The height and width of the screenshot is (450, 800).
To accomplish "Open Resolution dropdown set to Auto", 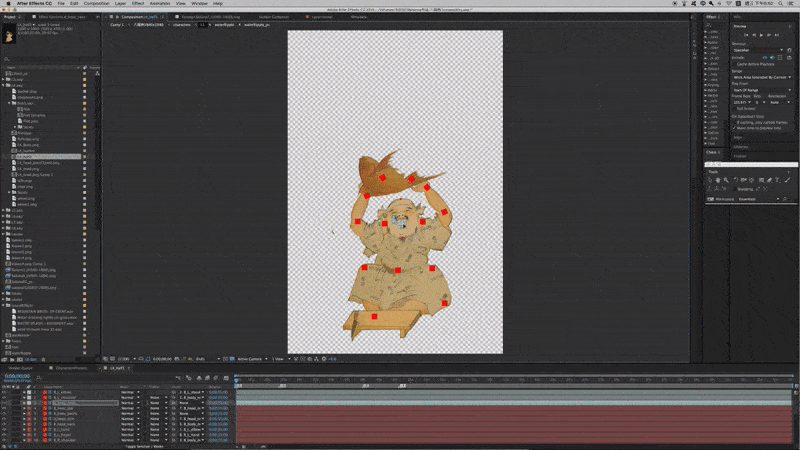I will (781, 103).
